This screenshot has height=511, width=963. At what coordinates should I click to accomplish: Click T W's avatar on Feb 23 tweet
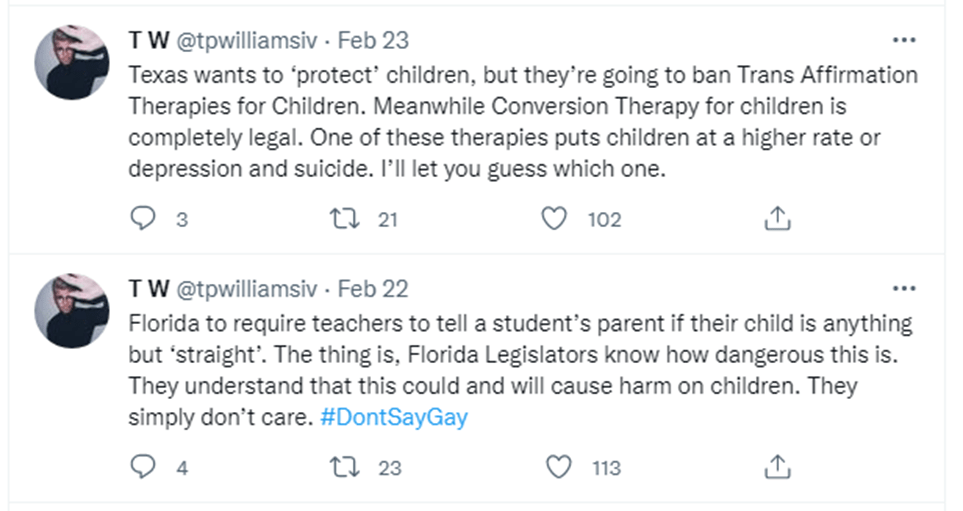point(72,62)
